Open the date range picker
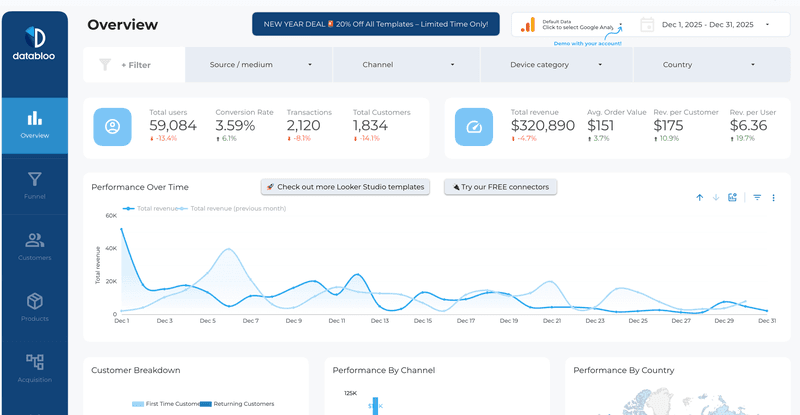Screen dimensions: 800x415 708,24
